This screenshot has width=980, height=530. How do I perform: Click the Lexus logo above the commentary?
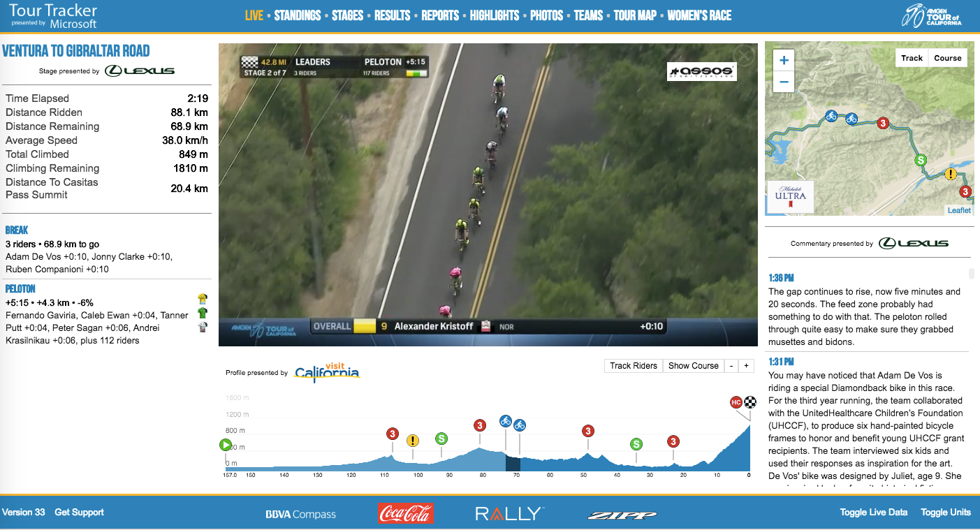point(914,243)
